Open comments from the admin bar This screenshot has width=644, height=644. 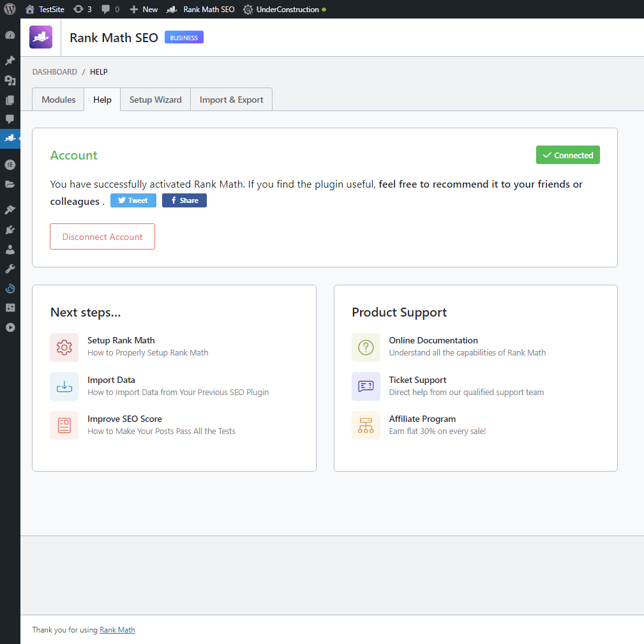[110, 9]
